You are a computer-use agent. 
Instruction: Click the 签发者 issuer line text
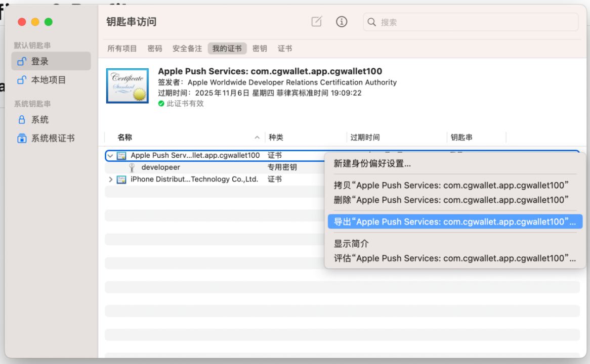click(277, 82)
